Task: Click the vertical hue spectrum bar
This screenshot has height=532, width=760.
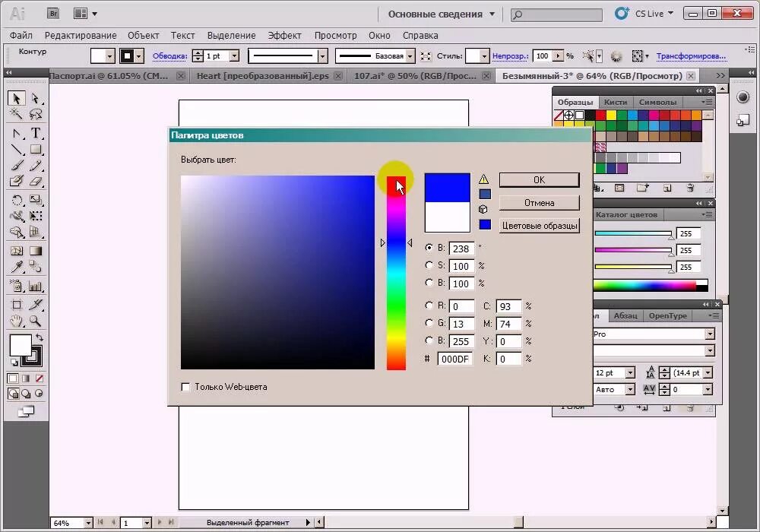Action: click(x=396, y=273)
